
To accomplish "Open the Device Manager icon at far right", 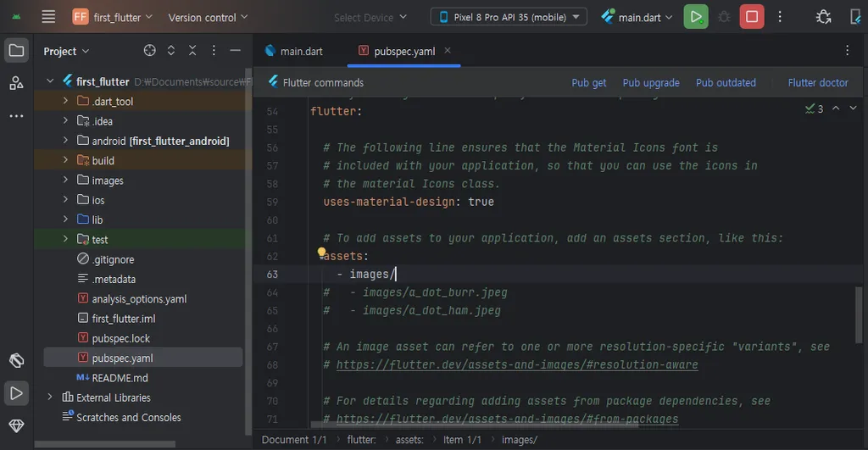I will point(856,17).
